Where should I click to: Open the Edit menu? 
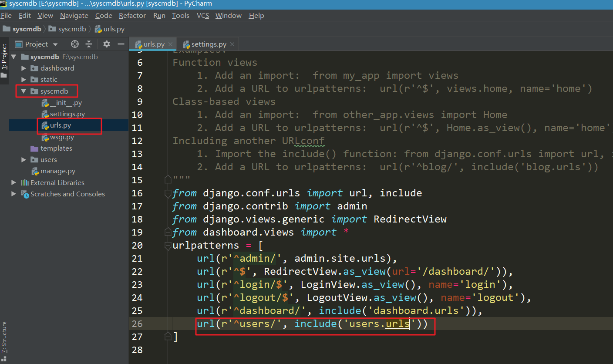point(25,16)
